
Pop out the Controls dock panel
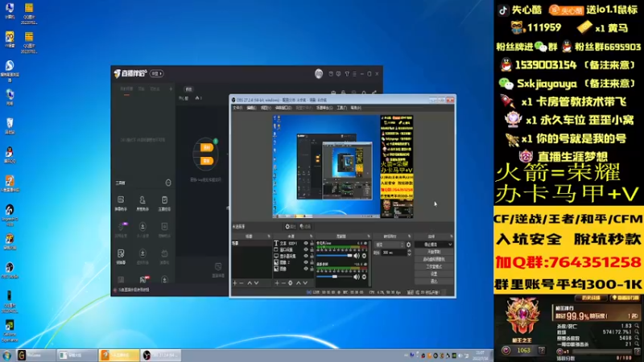pyautogui.click(x=452, y=236)
